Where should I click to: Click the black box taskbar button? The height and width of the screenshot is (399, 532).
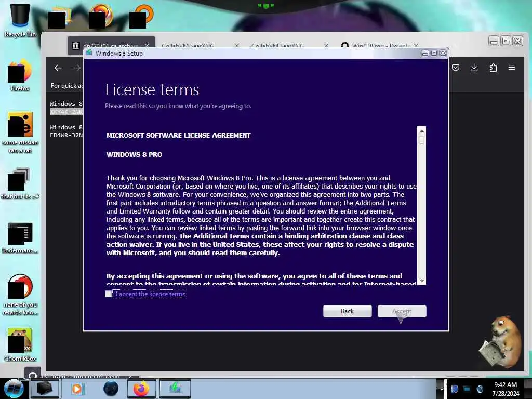click(x=45, y=389)
